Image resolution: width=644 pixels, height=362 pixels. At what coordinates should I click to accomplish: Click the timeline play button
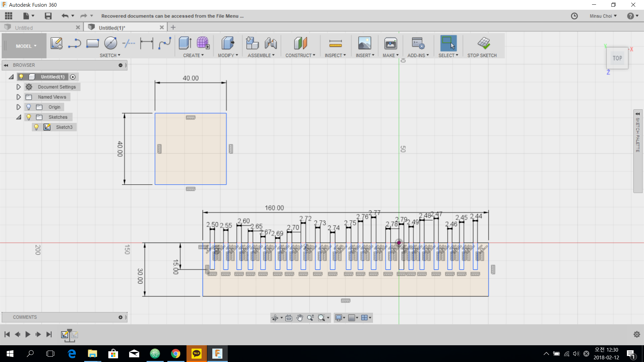point(28,335)
